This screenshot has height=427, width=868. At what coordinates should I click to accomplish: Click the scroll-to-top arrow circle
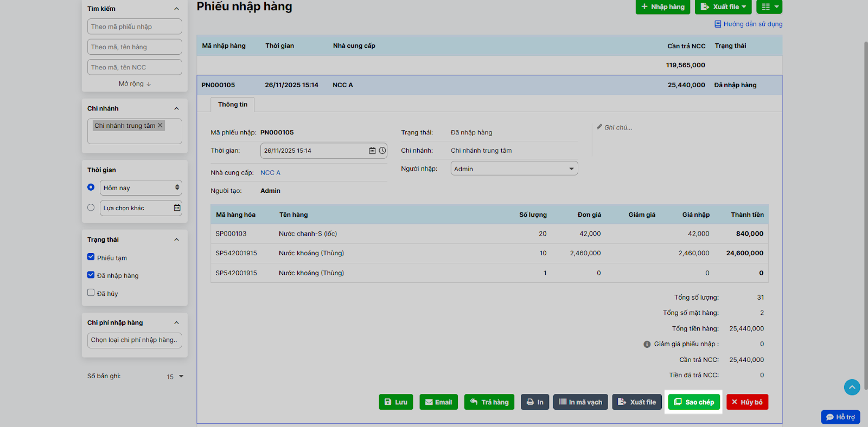point(852,387)
